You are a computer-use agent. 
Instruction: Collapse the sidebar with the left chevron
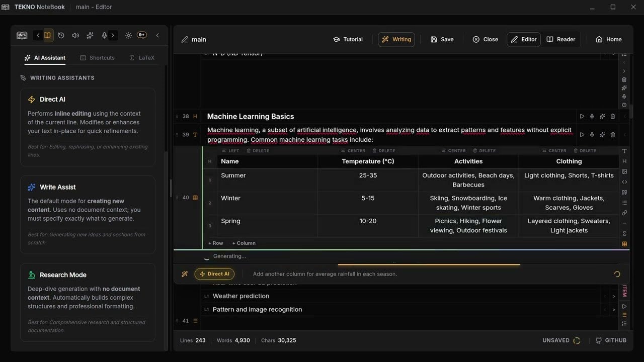157,35
